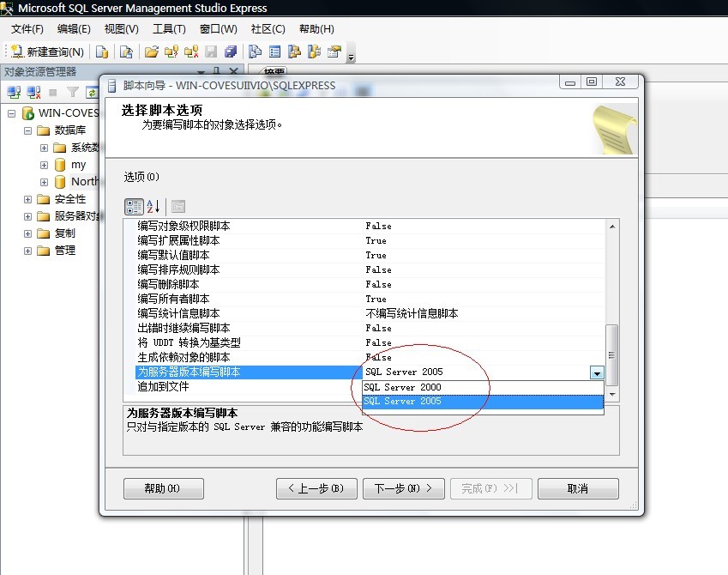Click the Registered Servers icon
728x575 pixels.
[255, 51]
